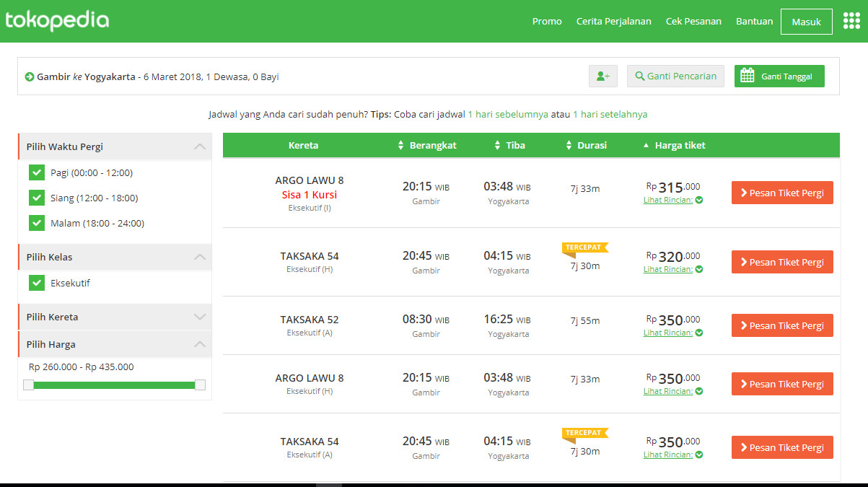Expand Lihat Rincian for Argo Lawu 8 Rp 315.000
Screen dimensions: 868x487
[673, 200]
